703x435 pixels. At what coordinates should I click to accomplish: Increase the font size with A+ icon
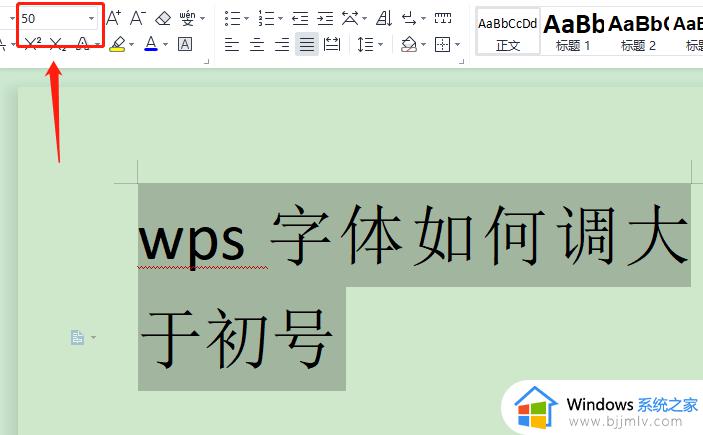[x=113, y=18]
